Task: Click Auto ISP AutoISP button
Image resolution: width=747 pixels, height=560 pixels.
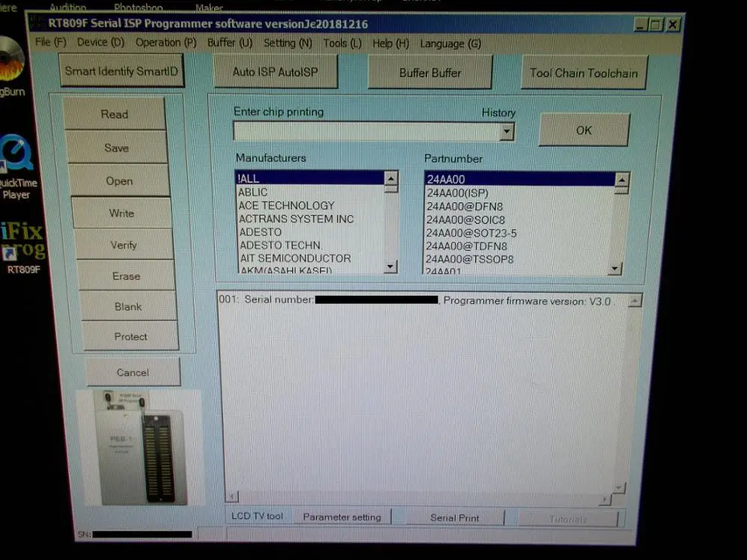Action: pyautogui.click(x=276, y=72)
